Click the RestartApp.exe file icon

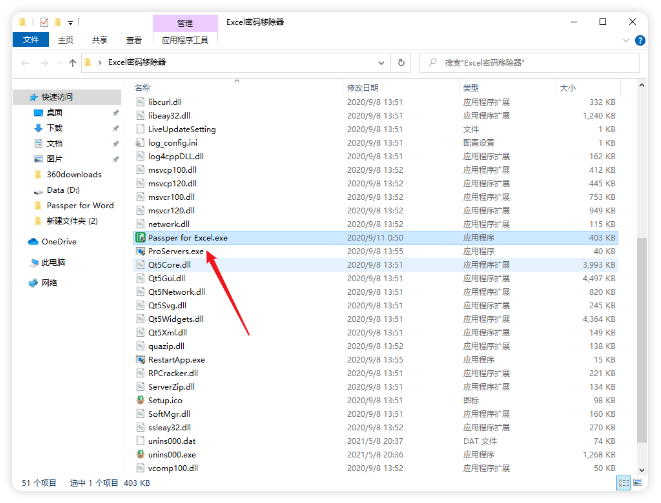coord(140,359)
